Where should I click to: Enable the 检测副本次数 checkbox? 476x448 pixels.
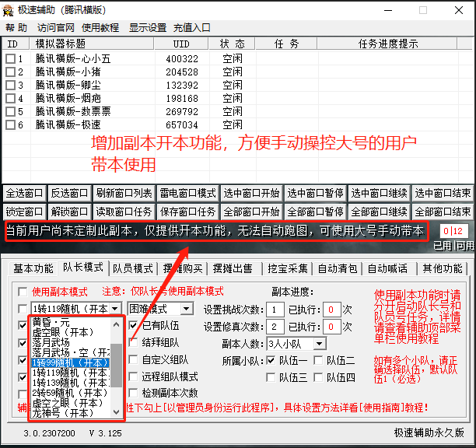pyautogui.click(x=133, y=394)
